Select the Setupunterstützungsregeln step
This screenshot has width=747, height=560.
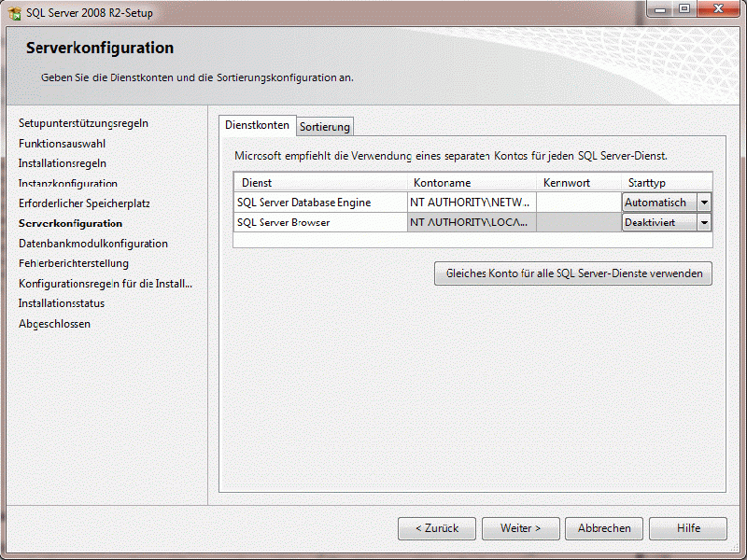[83, 123]
